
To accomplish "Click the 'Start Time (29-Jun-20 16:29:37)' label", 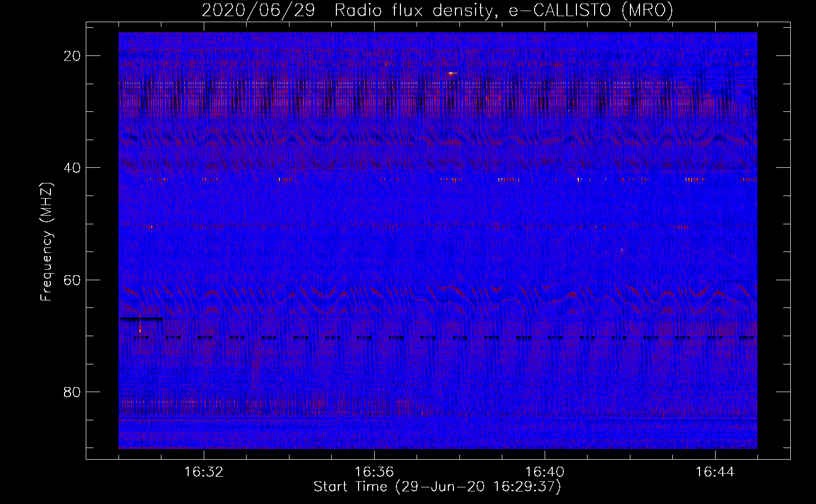I will [x=437, y=487].
